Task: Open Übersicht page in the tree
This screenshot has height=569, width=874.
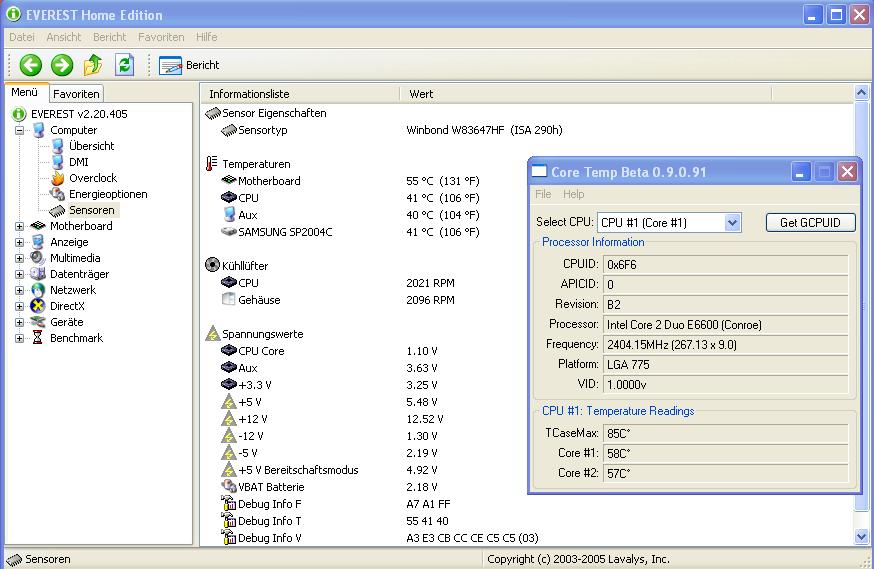Action: point(91,146)
